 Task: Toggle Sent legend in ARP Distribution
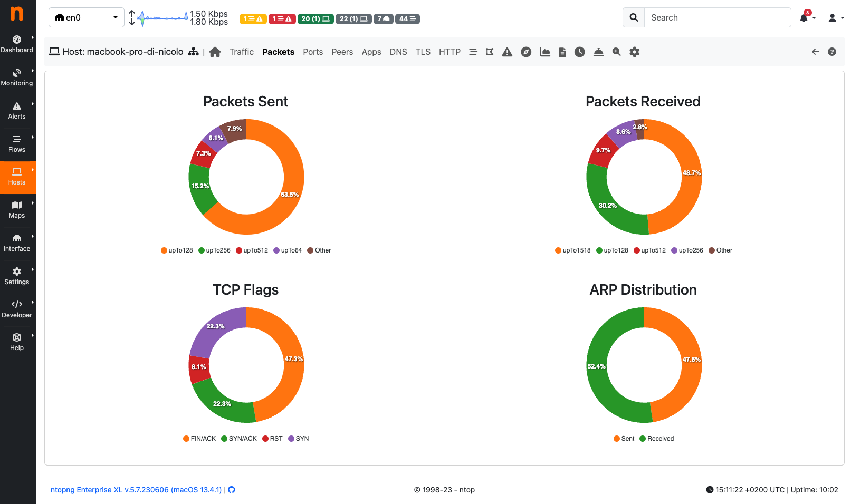pos(624,439)
